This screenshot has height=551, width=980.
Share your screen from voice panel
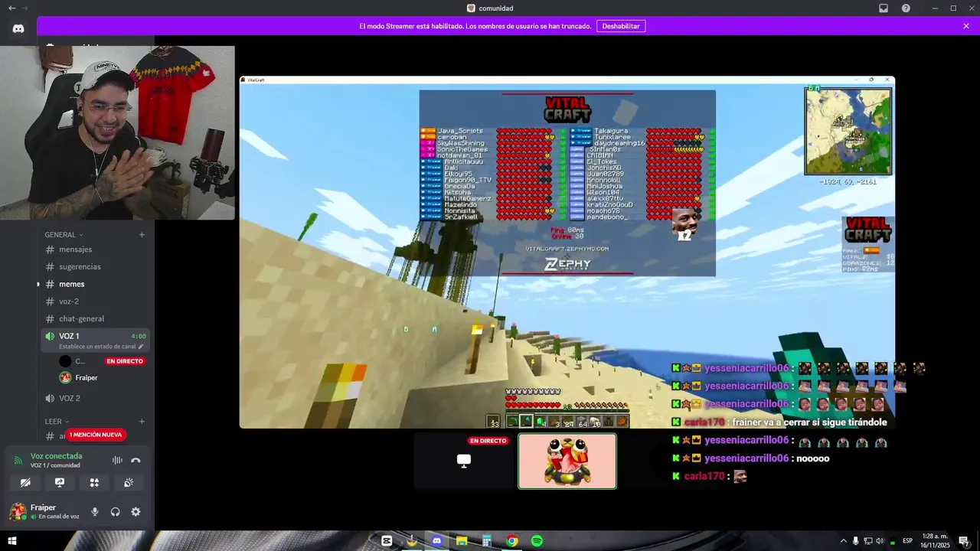[x=60, y=483]
